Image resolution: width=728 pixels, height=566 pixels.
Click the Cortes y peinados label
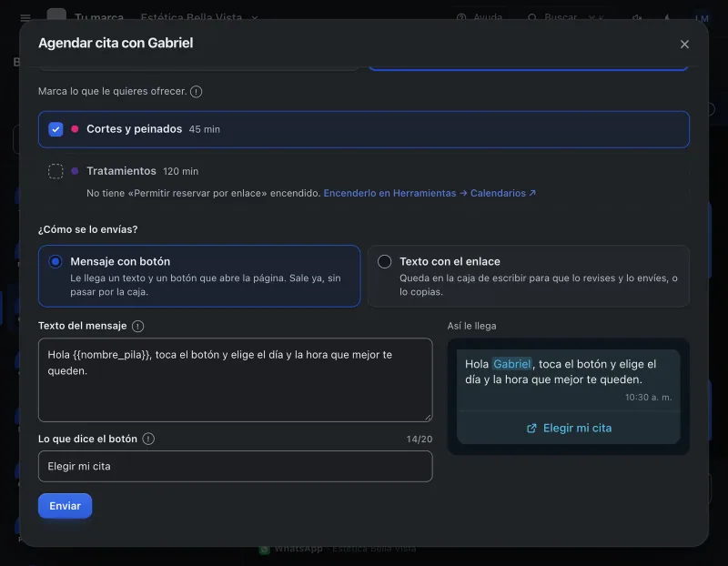pos(134,129)
